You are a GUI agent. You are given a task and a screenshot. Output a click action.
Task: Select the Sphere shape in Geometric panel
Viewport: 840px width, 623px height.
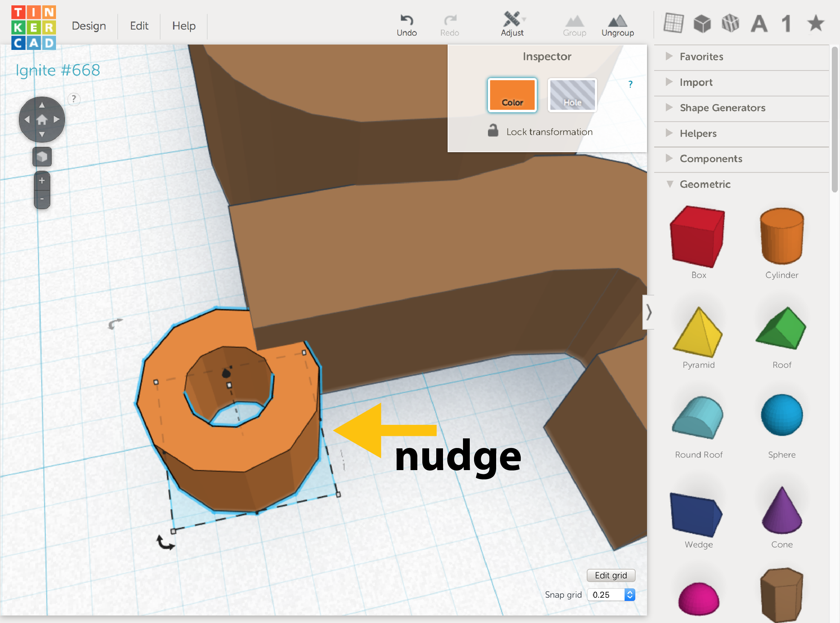[782, 416]
